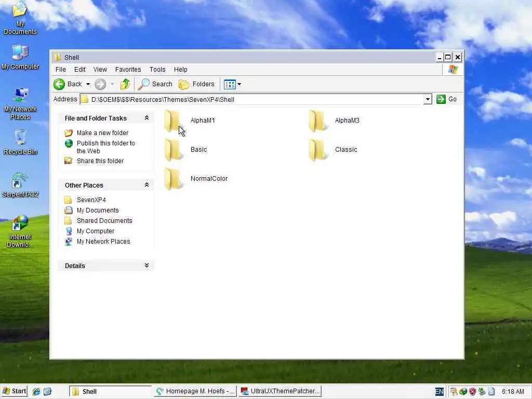This screenshot has height=399, width=532.
Task: Collapse the File and Folder Tasks panel
Action: point(147,118)
